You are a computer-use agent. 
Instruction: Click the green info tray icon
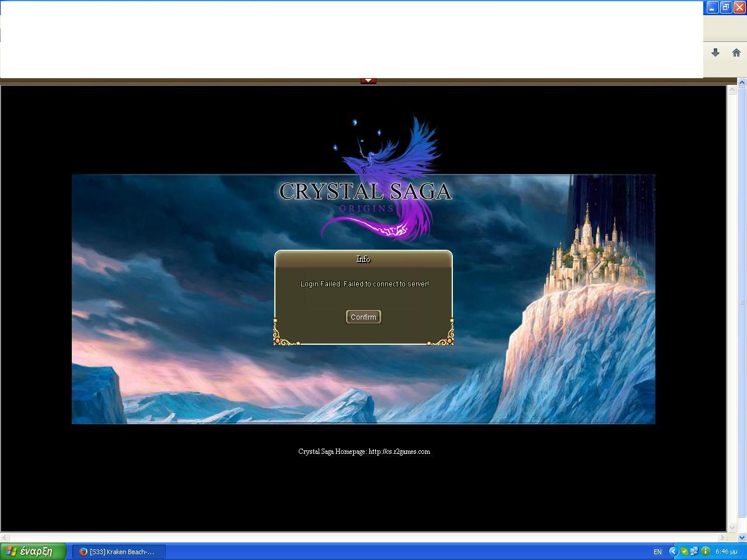tap(705, 551)
